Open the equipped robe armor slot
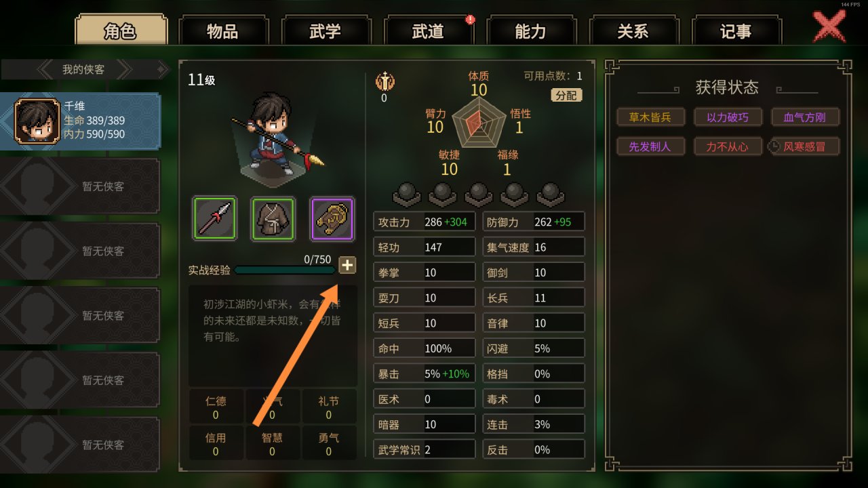The image size is (868, 488). [273, 218]
